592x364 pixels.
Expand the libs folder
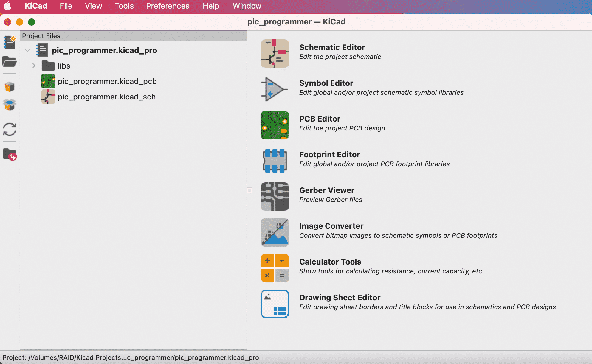[x=34, y=66]
